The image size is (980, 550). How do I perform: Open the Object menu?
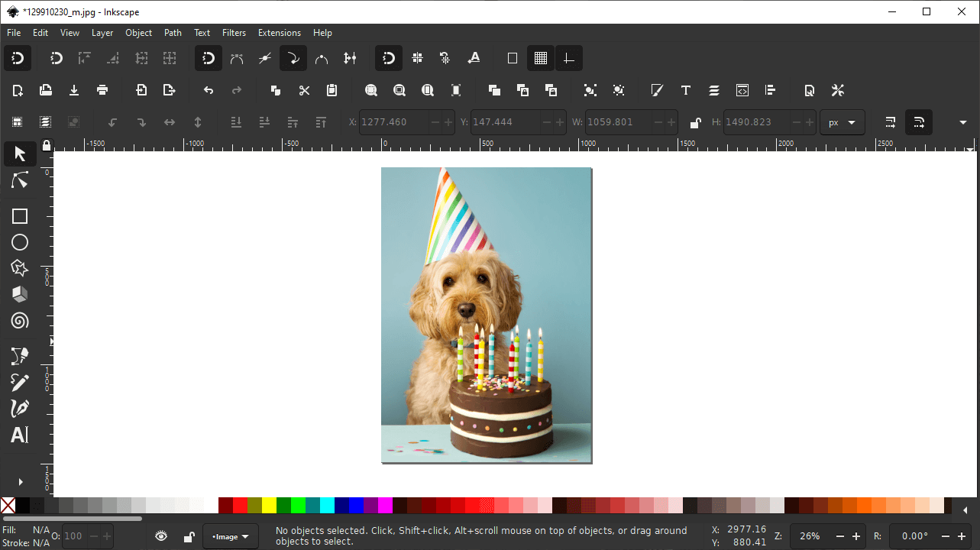139,33
